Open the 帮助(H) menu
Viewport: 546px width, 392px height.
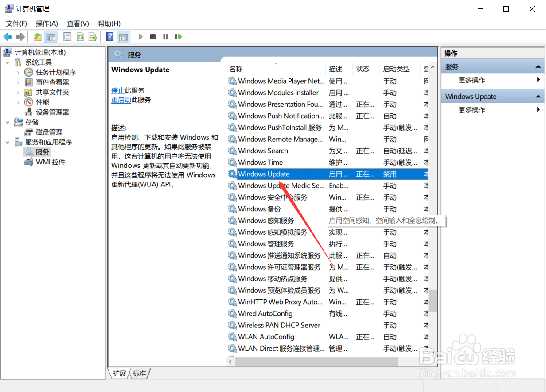[x=109, y=23]
